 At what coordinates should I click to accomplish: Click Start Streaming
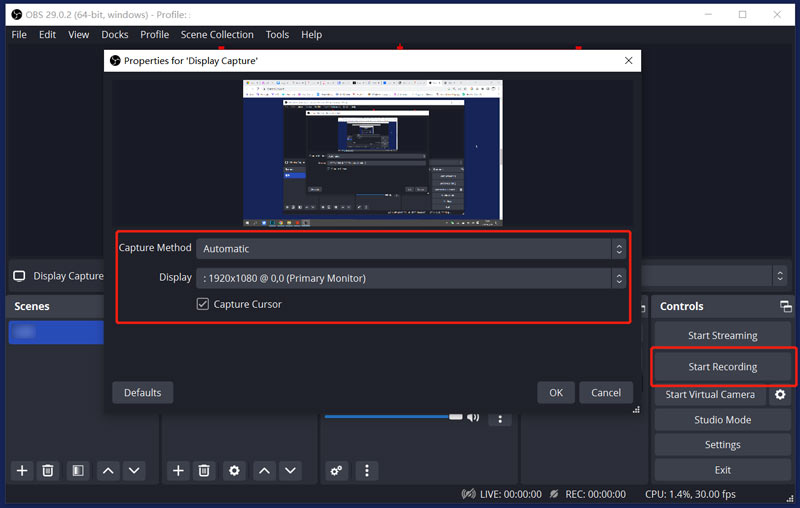(x=722, y=335)
